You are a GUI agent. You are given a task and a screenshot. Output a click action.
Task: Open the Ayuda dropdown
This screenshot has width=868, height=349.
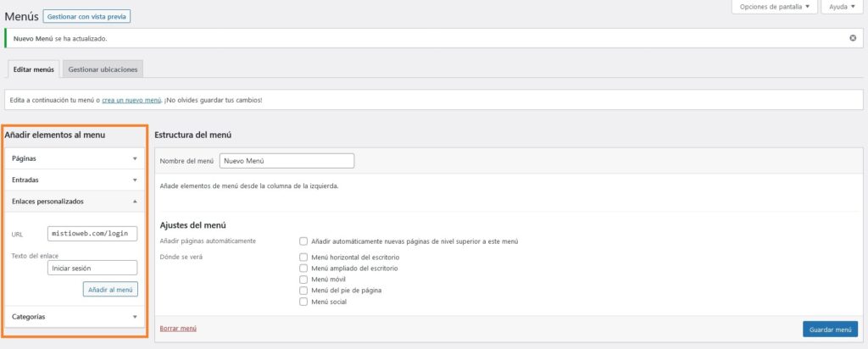click(842, 7)
